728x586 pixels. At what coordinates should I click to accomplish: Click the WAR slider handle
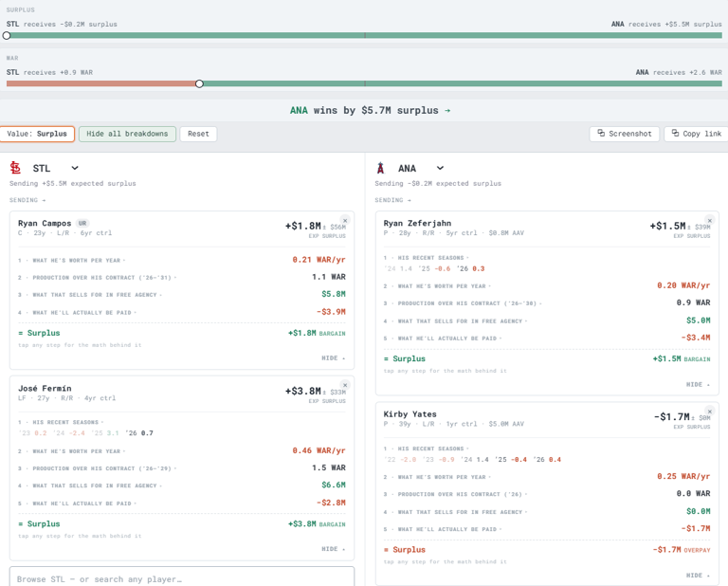(199, 83)
